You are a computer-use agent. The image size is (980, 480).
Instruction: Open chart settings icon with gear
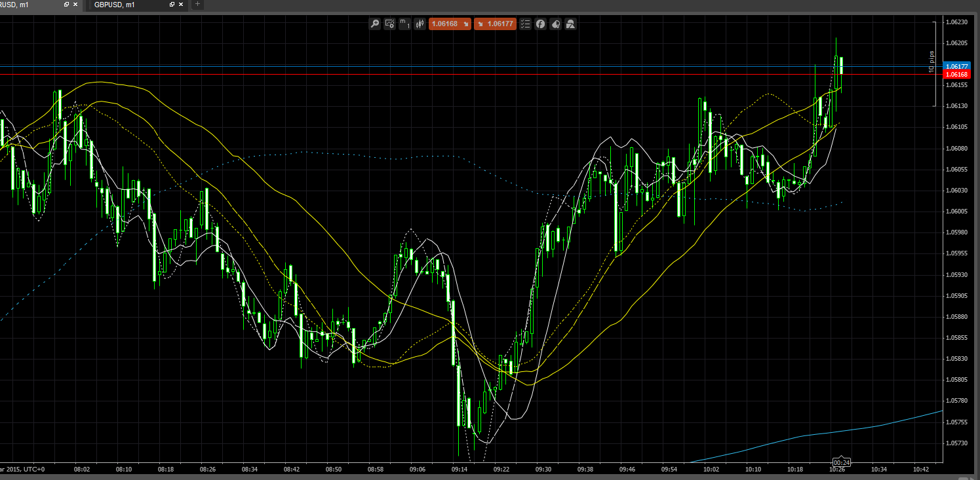pos(389,24)
